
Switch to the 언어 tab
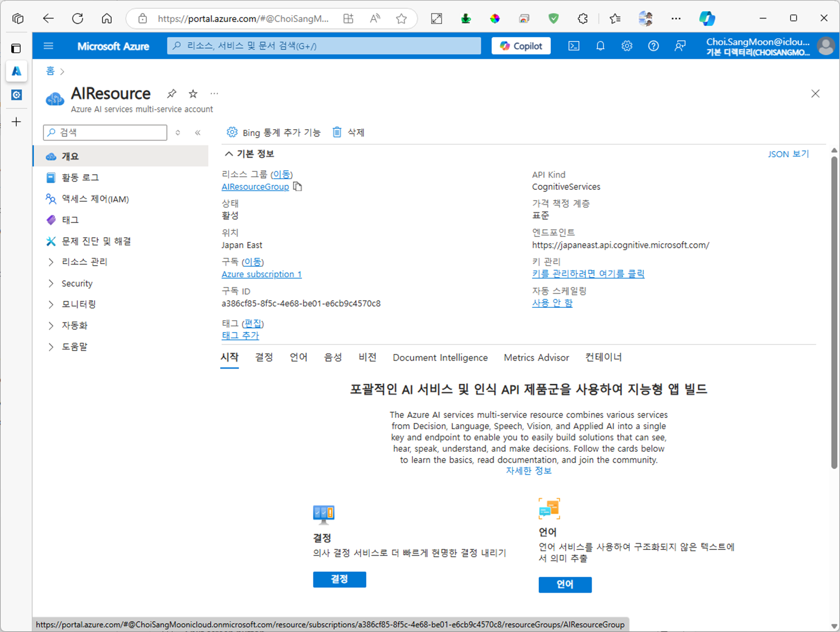[x=298, y=357]
